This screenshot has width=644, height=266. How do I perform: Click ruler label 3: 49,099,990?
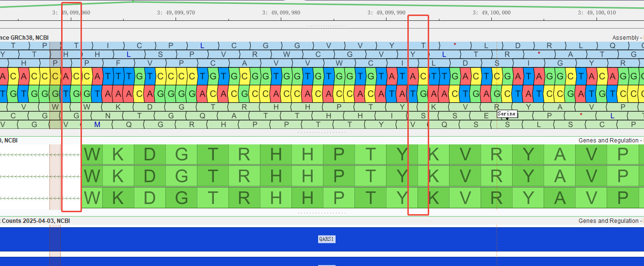[386, 13]
